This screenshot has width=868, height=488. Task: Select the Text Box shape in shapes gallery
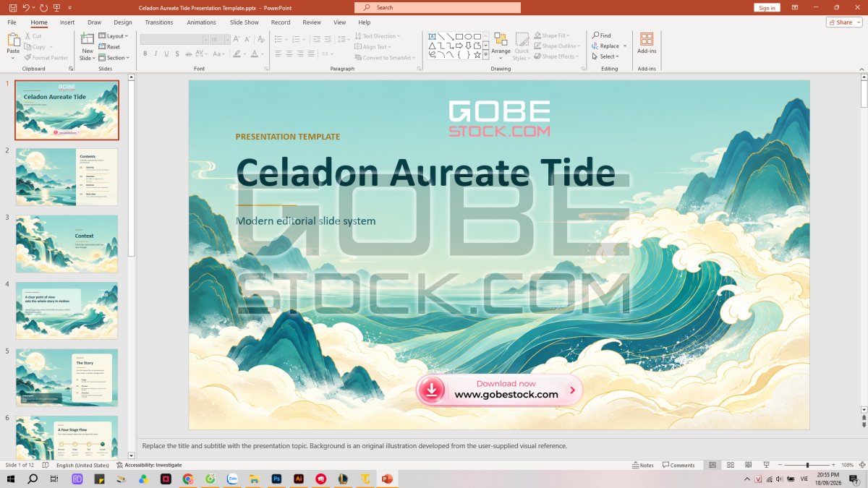coord(432,36)
